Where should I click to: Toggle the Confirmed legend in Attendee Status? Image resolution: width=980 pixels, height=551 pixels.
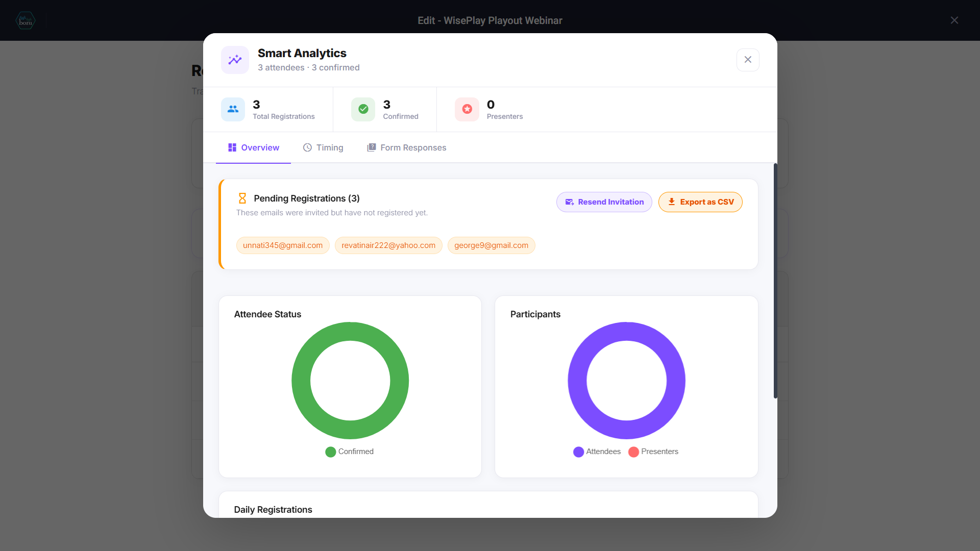coord(350,452)
